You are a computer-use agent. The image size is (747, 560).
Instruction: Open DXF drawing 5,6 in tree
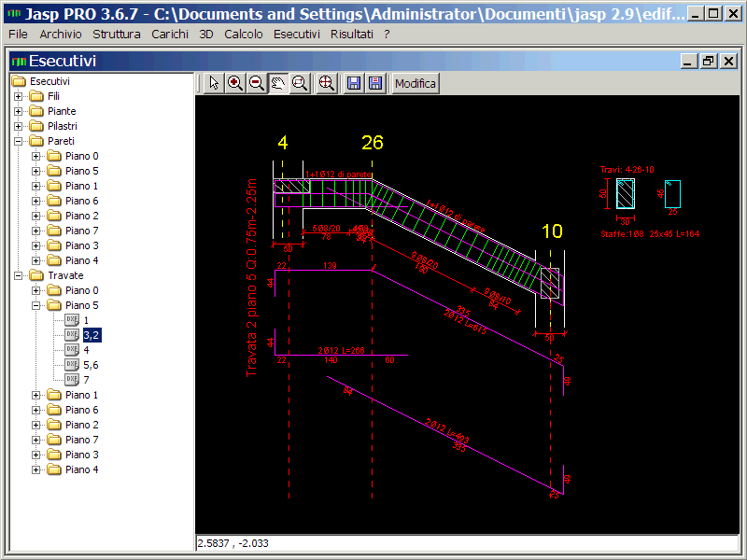point(90,365)
